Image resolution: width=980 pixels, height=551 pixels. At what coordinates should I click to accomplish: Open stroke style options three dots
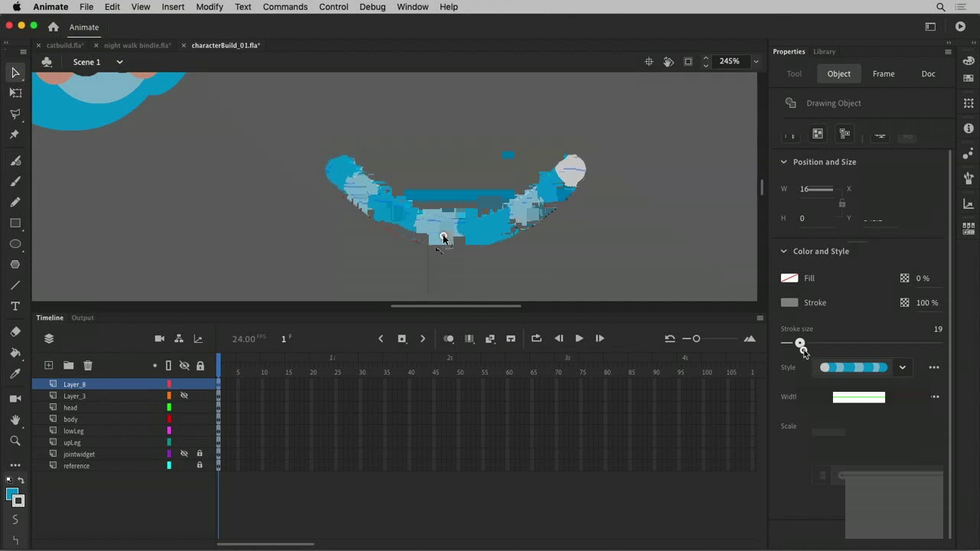click(x=934, y=367)
